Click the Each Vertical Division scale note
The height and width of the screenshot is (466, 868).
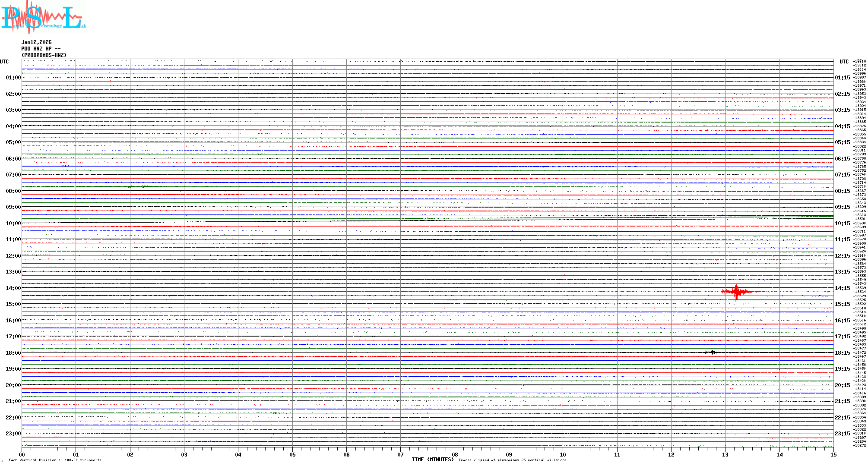pos(55,460)
